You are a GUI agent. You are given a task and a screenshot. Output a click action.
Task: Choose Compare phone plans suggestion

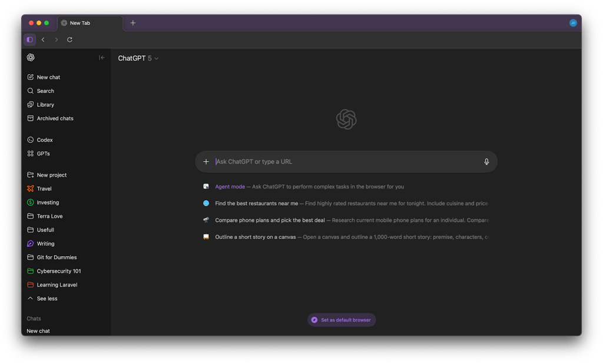pyautogui.click(x=345, y=220)
